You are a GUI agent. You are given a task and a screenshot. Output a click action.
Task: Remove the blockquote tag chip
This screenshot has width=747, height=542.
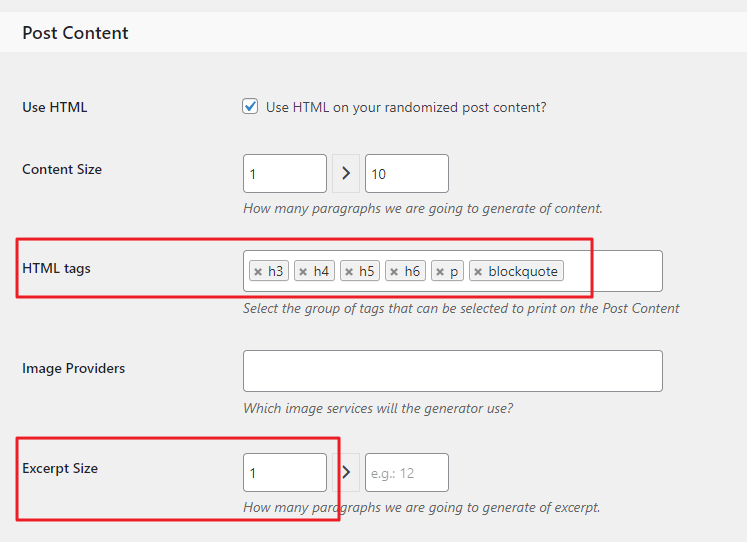tap(478, 272)
